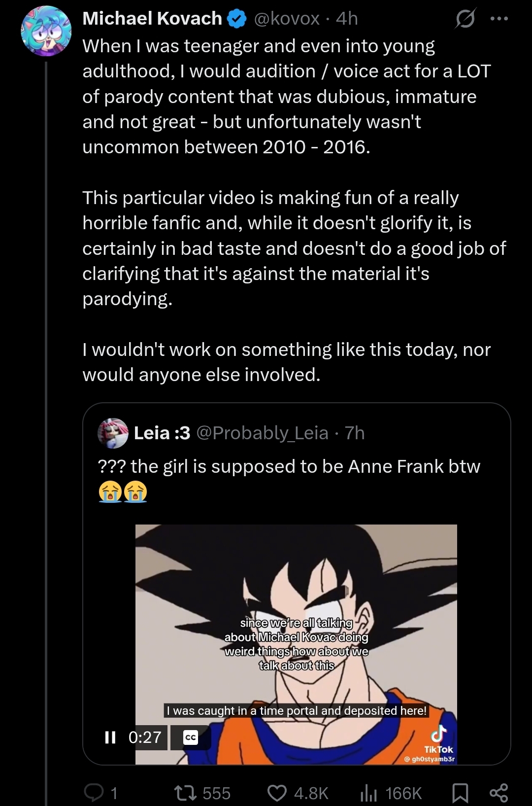This screenshot has width=532, height=806.
Task: Open the quoted tweet's 7h timestamp
Action: (355, 433)
